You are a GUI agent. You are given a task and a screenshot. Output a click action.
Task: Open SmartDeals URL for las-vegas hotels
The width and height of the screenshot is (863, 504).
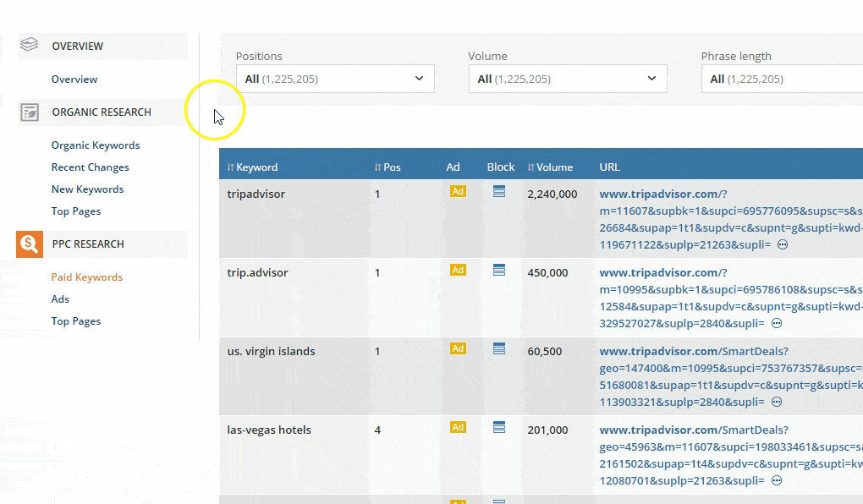731,455
